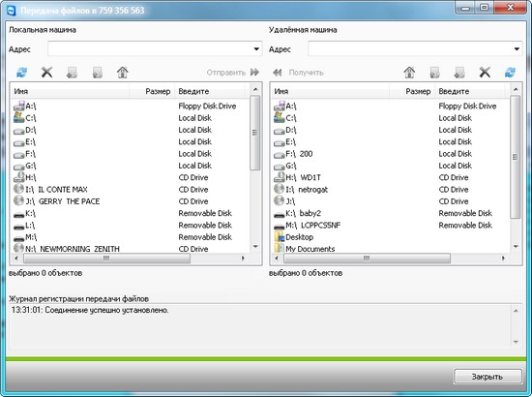The width and height of the screenshot is (532, 397).
Task: Go to local machine home folder icon
Action: coord(123,73)
